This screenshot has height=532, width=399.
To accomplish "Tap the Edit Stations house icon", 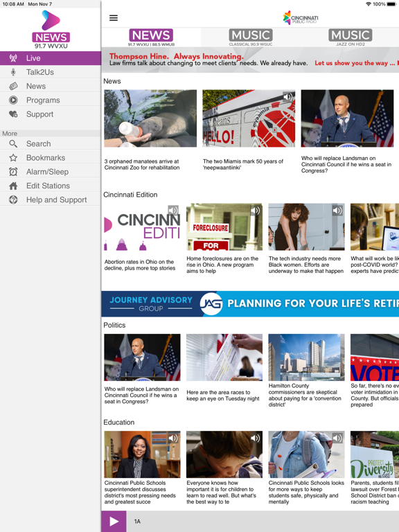I will coord(13,186).
